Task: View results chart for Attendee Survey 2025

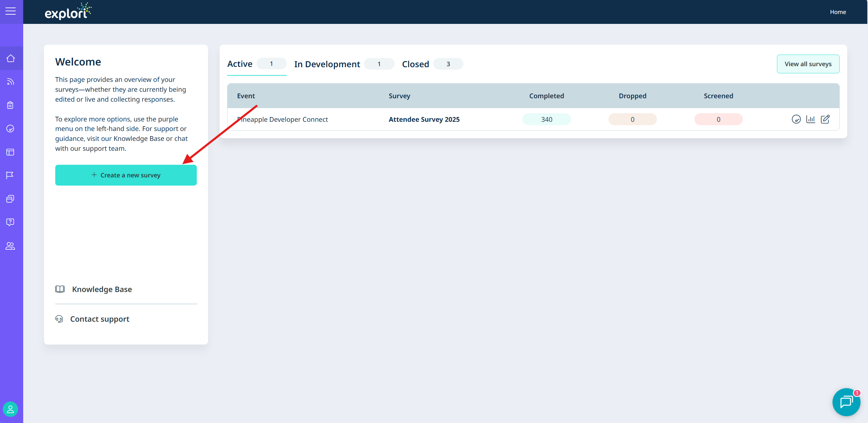Action: coord(810,119)
